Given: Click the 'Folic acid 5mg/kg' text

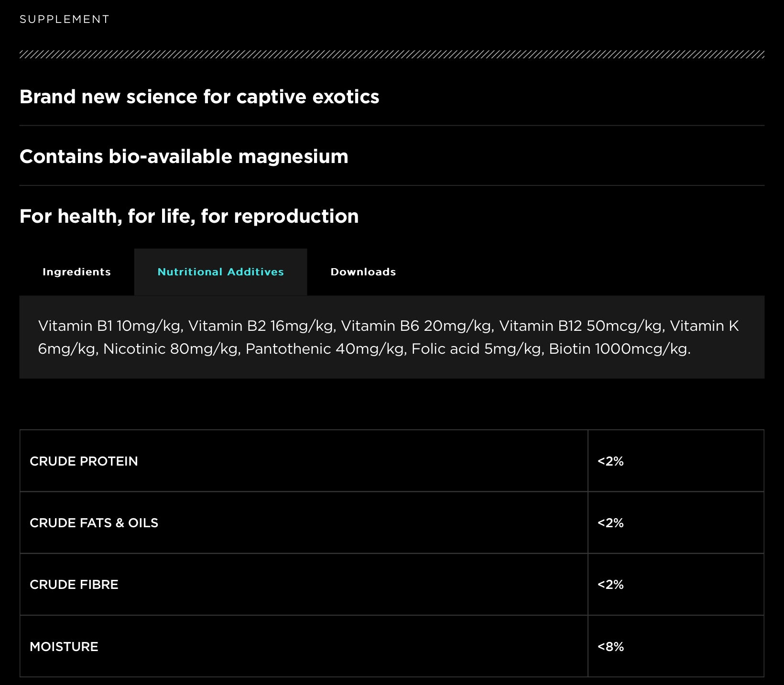Looking at the screenshot, I should [477, 349].
